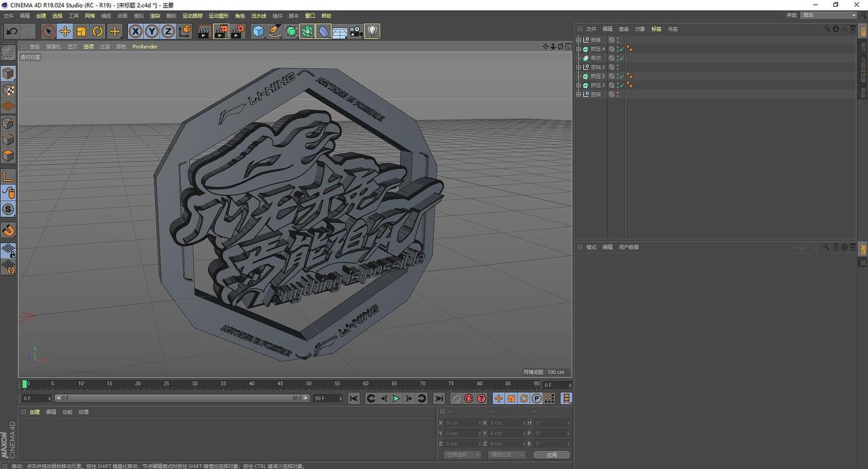Go to the end of the animation
The height and width of the screenshot is (469, 868).
[439, 398]
